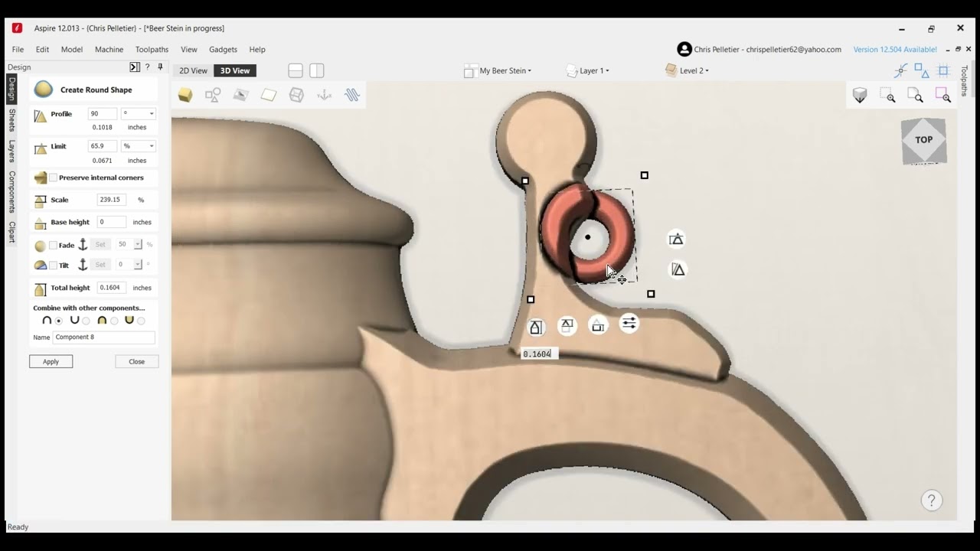Select the tilted image plane view icon
This screenshot has height=551, width=980.
pos(240,95)
